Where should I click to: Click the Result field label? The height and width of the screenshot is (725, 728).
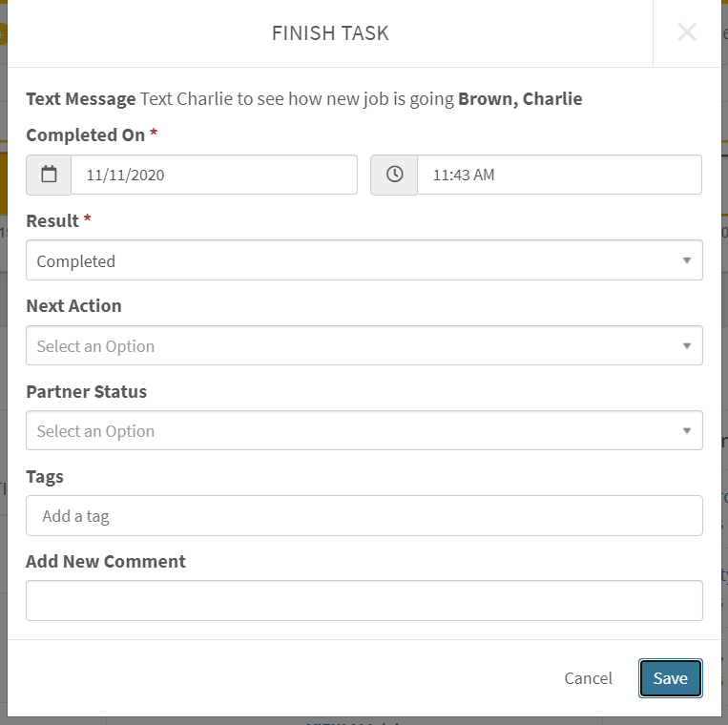click(52, 220)
